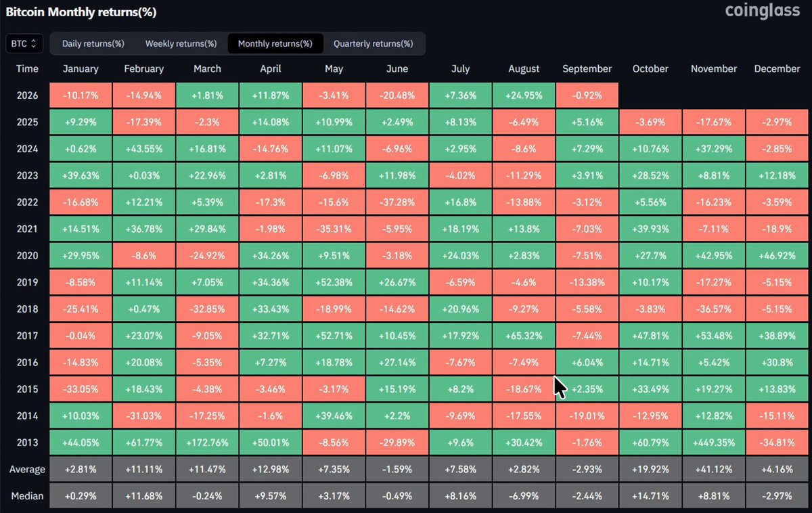Click the +39.63% cell for January 2023
812x513 pixels.
point(81,176)
